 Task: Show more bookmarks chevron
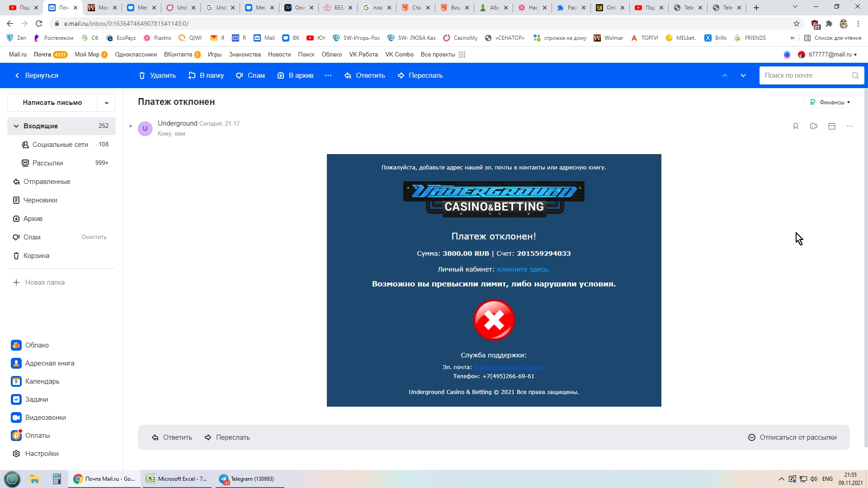792,38
